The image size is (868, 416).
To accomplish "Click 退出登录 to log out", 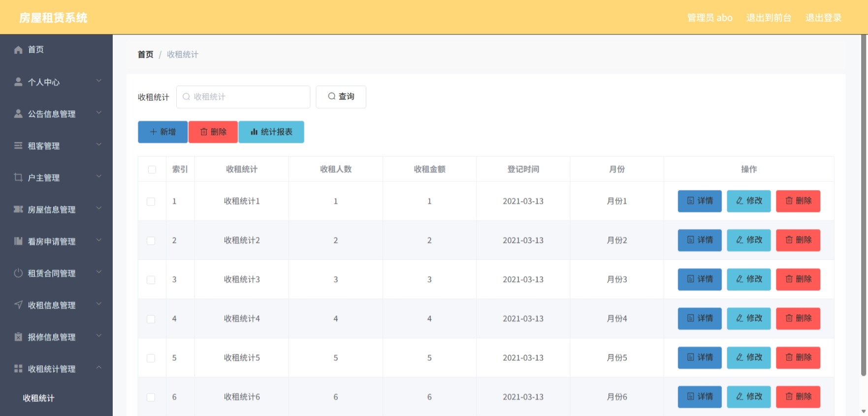I will tap(823, 18).
